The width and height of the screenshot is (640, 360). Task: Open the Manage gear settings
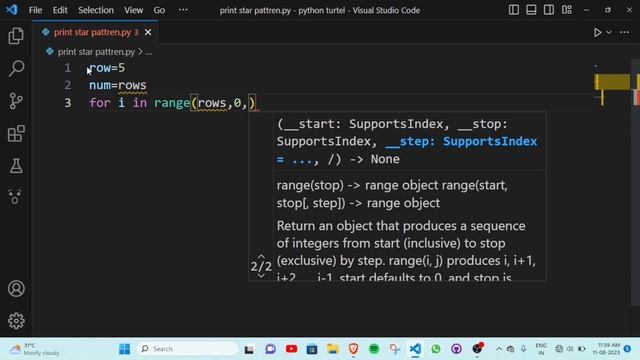(x=16, y=321)
